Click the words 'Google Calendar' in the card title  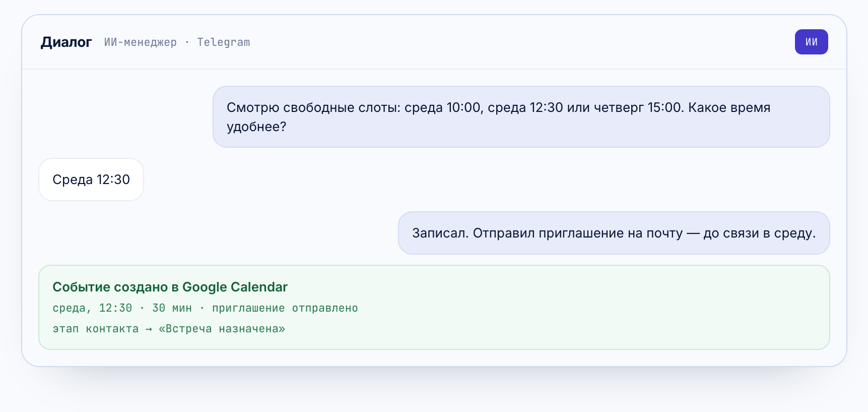tap(235, 287)
